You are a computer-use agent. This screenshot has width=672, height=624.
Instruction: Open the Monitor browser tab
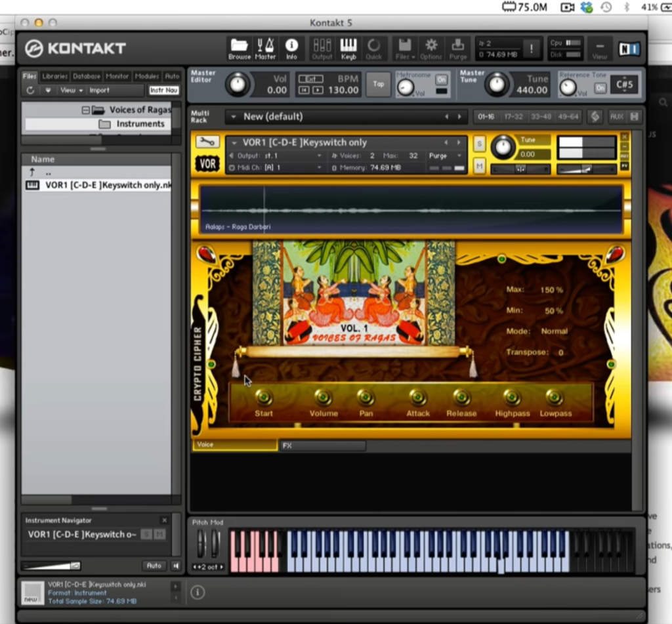117,76
